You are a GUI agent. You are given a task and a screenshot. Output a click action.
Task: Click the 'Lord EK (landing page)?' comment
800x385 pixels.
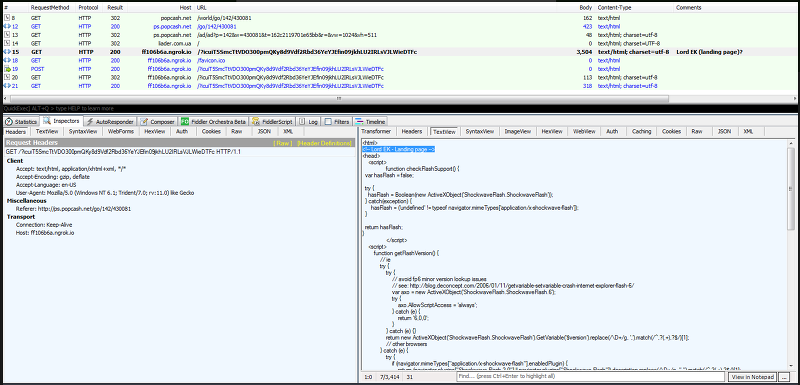[x=709, y=52]
